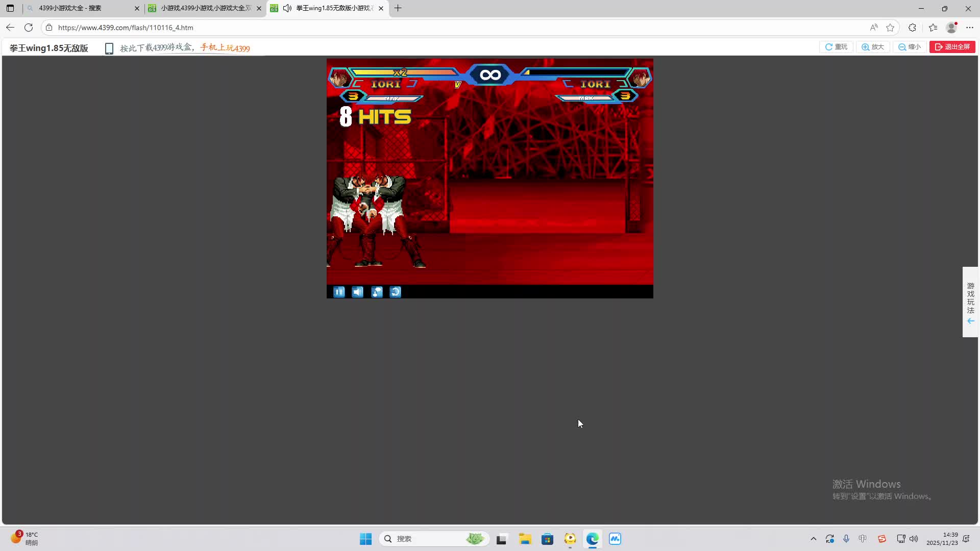Click the game help speech-bubble icon
Screen dimensions: 980x551
[377, 292]
